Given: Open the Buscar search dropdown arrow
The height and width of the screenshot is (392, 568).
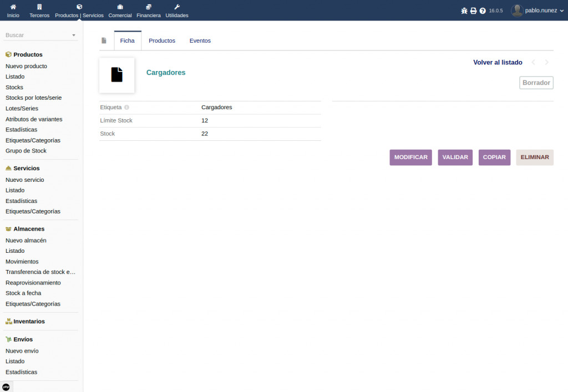Looking at the screenshot, I should pyautogui.click(x=74, y=35).
